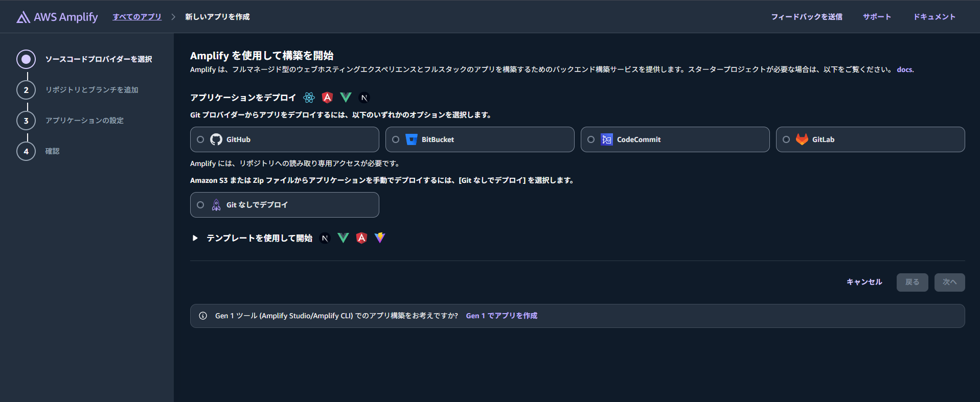The image size is (980, 402).
Task: Click the テンプレートを使用して開始 label text
Action: 259,238
